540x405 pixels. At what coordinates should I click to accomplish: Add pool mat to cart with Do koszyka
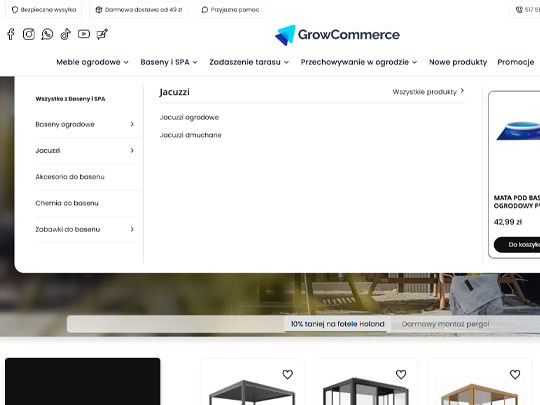(x=517, y=245)
